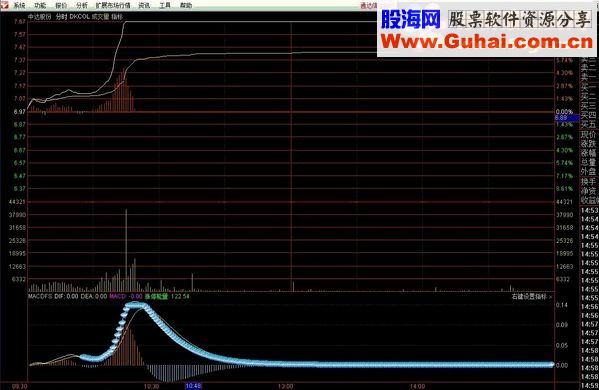The width and height of the screenshot is (599, 390).
Task: Click the 换手 row in quote panel
Action: coord(588,181)
